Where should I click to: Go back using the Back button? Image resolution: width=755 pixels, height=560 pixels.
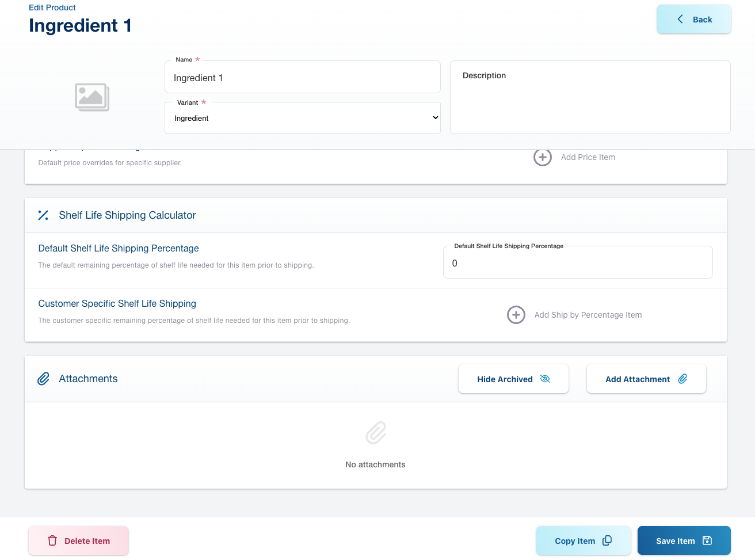(693, 20)
